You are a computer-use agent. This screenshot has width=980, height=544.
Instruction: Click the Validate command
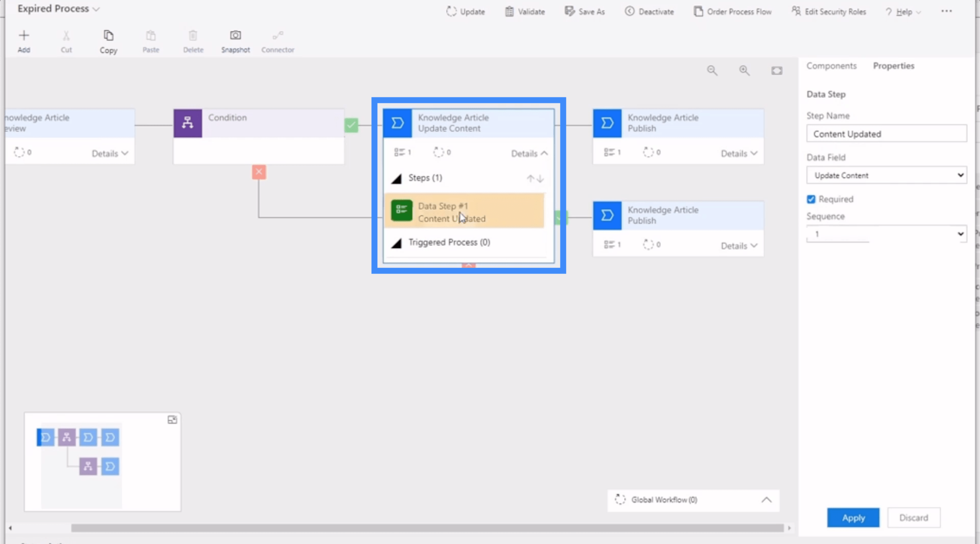[525, 11]
